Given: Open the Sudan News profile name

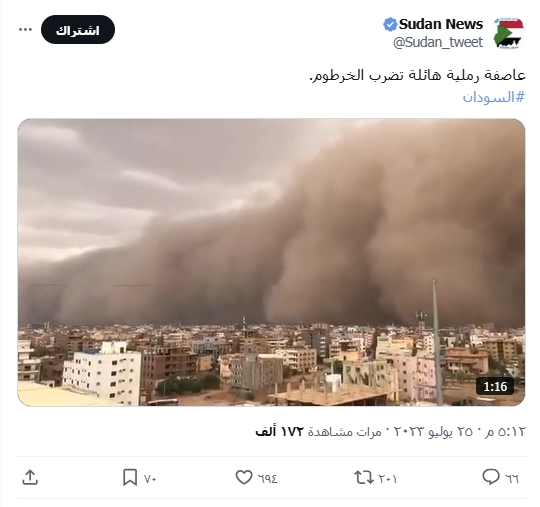Looking at the screenshot, I should (441, 24).
